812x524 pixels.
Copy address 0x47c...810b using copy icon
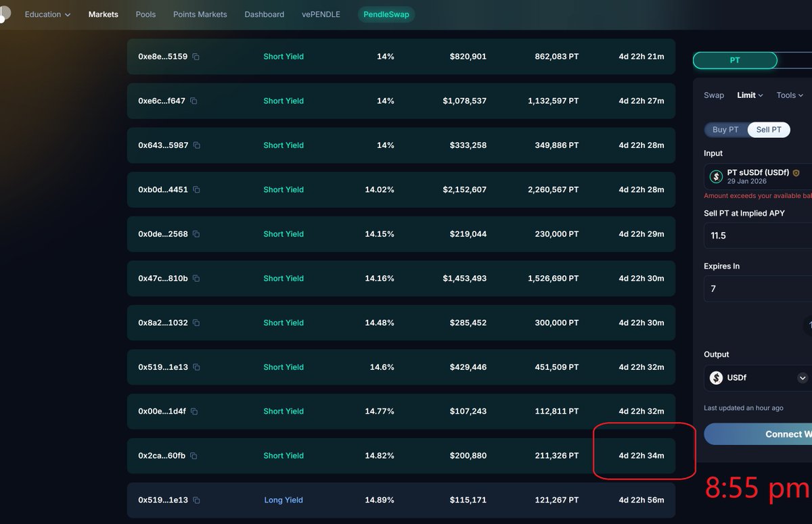[196, 279]
